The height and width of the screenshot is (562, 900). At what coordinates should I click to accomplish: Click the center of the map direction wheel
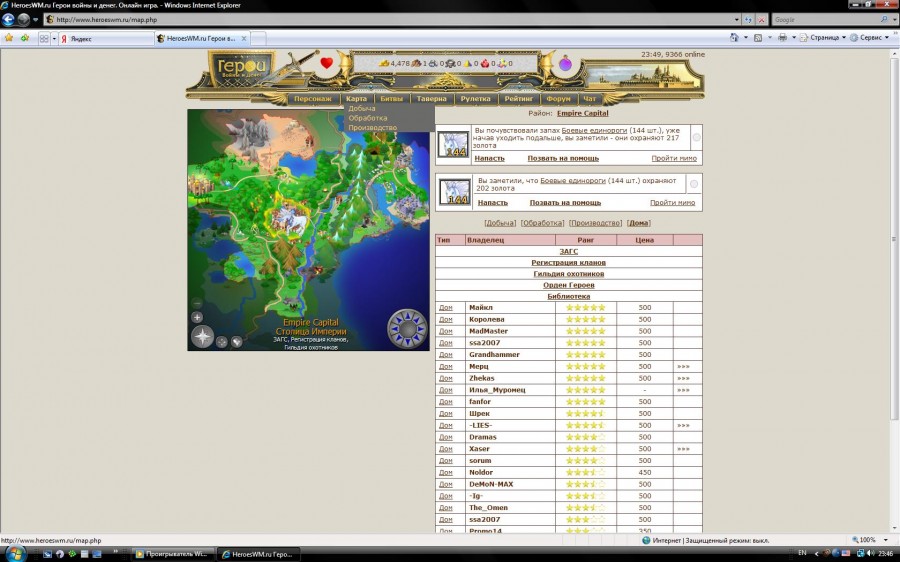click(x=408, y=329)
